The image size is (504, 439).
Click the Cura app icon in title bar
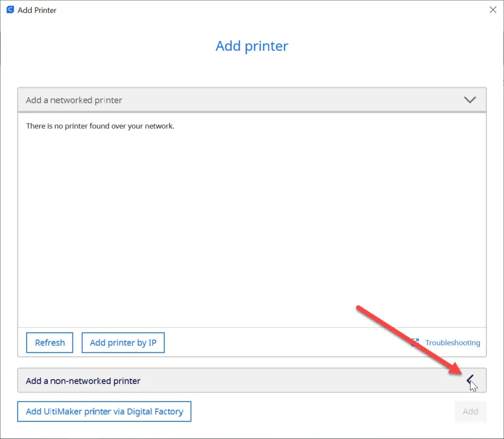(10, 10)
